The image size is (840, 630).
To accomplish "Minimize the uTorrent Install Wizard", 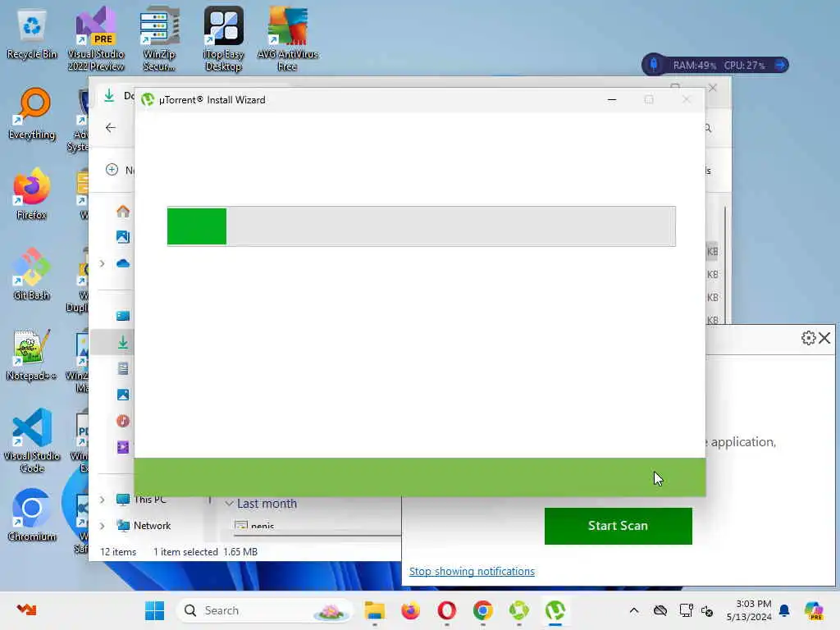I will point(612,99).
